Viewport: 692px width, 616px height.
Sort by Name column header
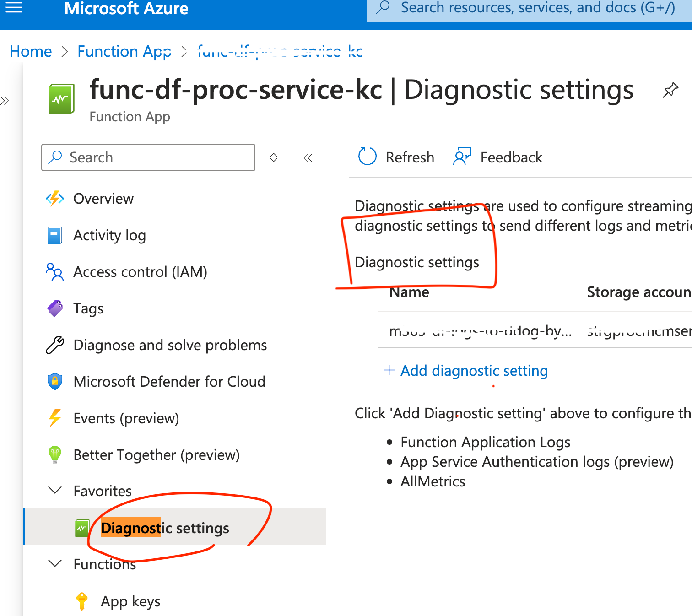(409, 292)
